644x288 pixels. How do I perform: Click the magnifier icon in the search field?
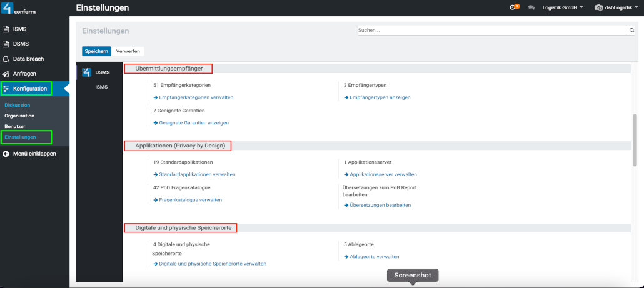click(631, 30)
